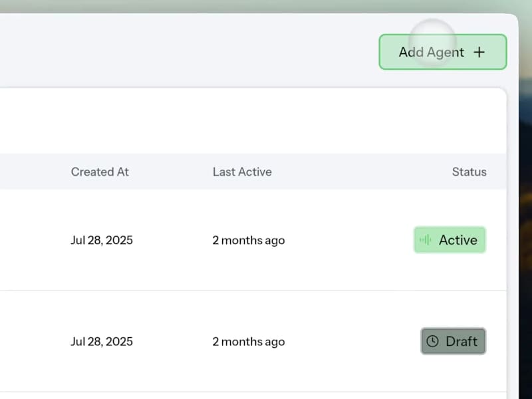Click the Last Active column header
This screenshot has height=399, width=532.
pos(242,172)
